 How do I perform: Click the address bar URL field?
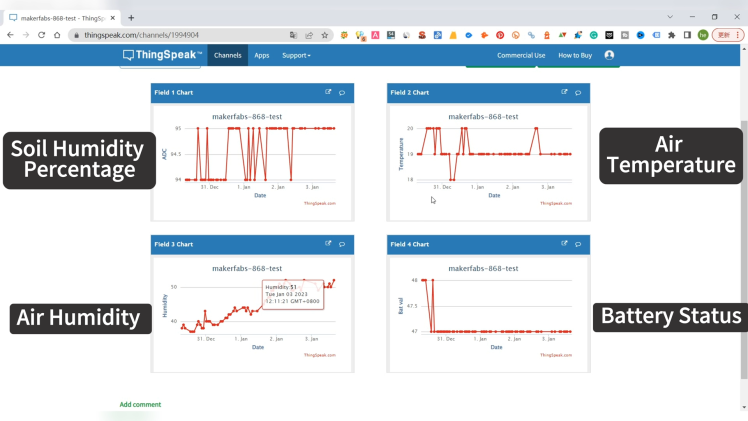[180, 35]
